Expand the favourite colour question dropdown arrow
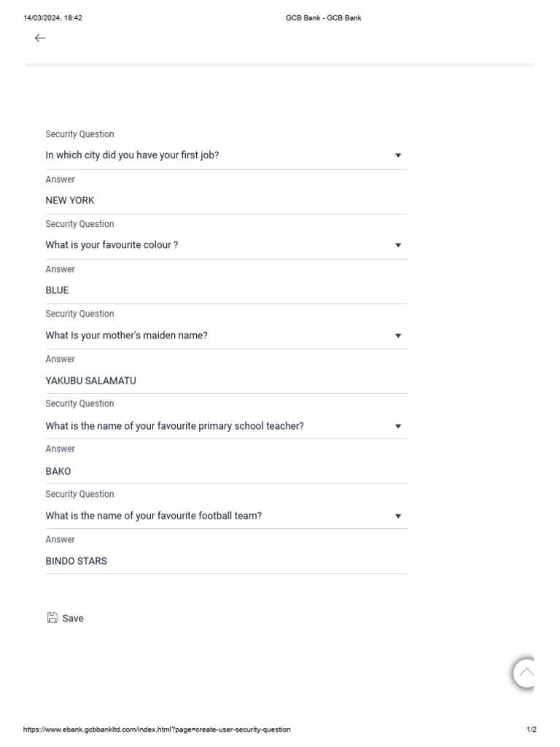Screen dimensions: 560x747 pyautogui.click(x=398, y=245)
